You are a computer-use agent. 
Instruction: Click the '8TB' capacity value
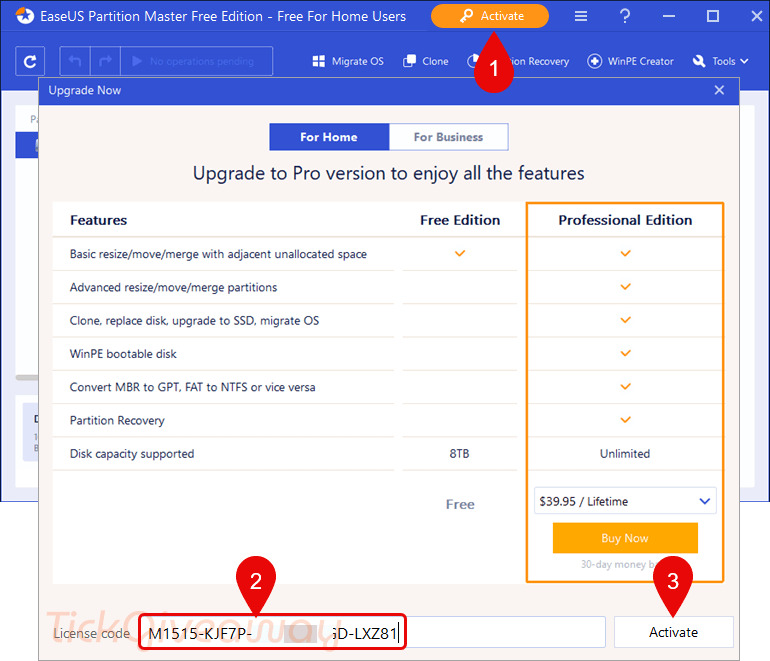(x=460, y=454)
